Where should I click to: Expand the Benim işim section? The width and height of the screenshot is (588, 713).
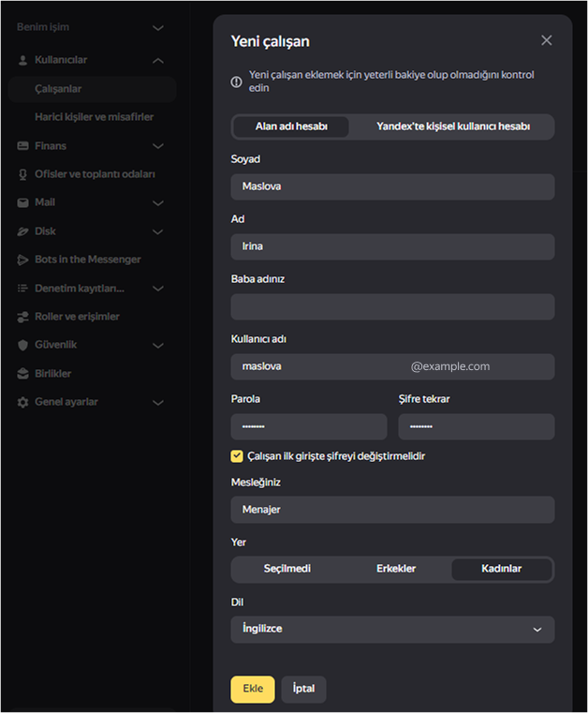(157, 28)
